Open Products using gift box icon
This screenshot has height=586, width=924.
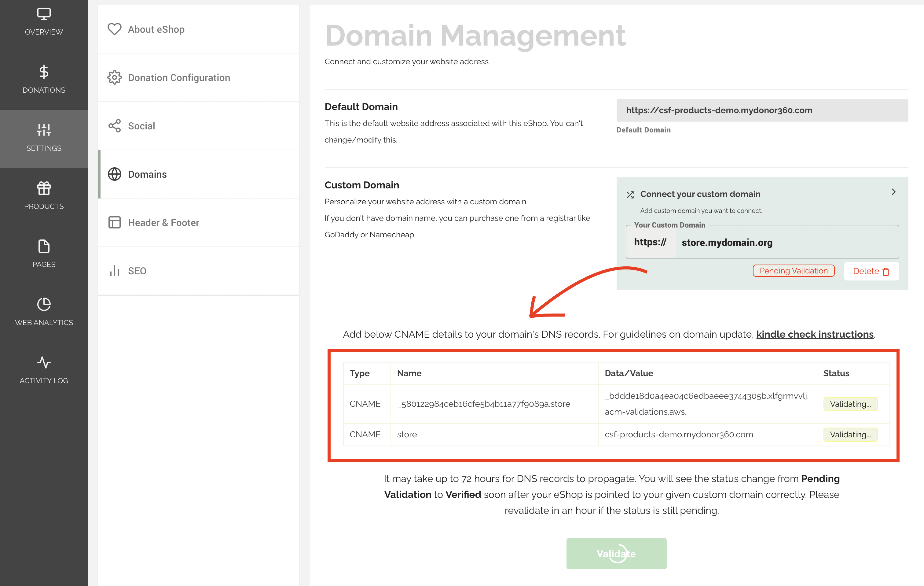pyautogui.click(x=44, y=188)
